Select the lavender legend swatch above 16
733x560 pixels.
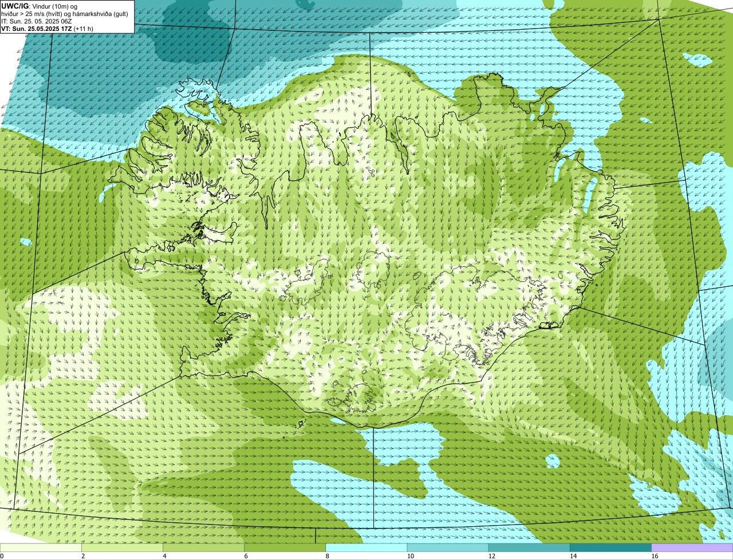(x=692, y=548)
